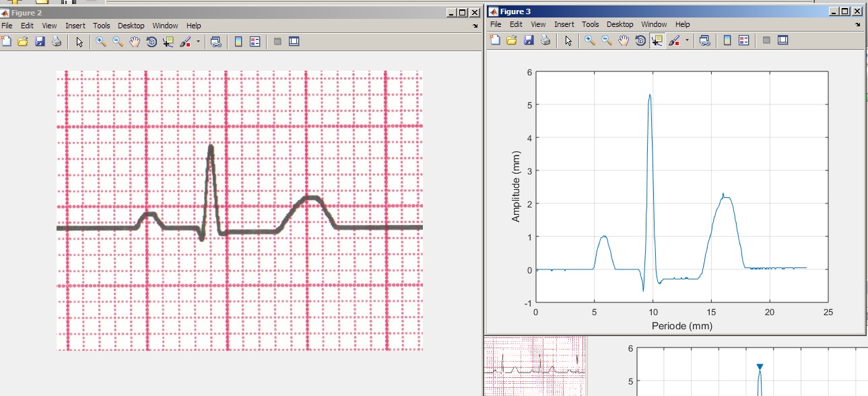
Task: Open Insert menu in Figure 3
Action: [564, 24]
